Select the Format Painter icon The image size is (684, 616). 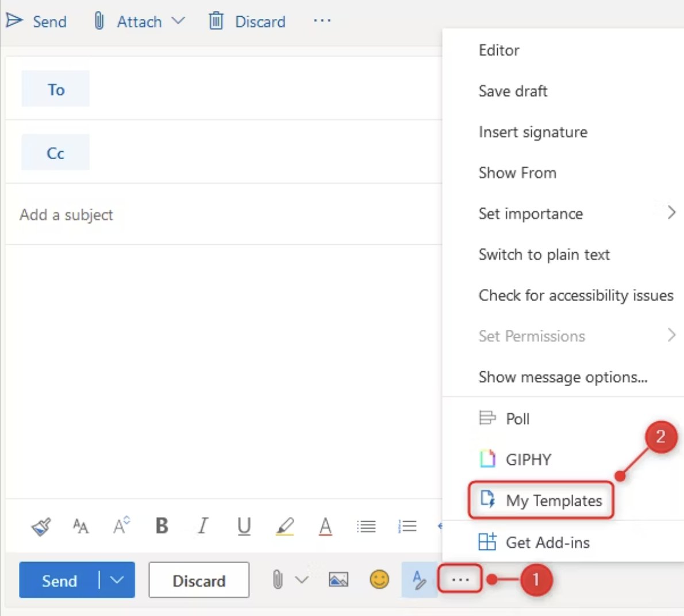point(40,526)
